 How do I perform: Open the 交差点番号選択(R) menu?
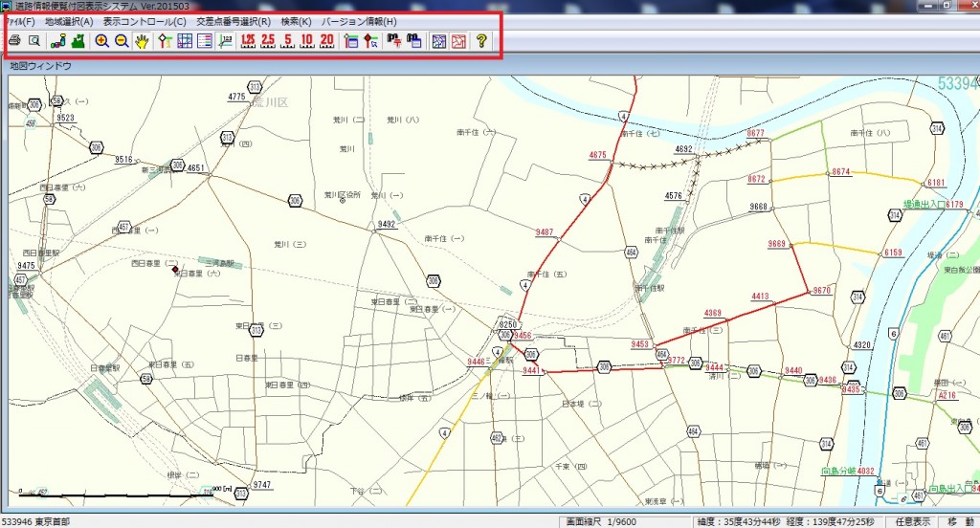coord(234,21)
